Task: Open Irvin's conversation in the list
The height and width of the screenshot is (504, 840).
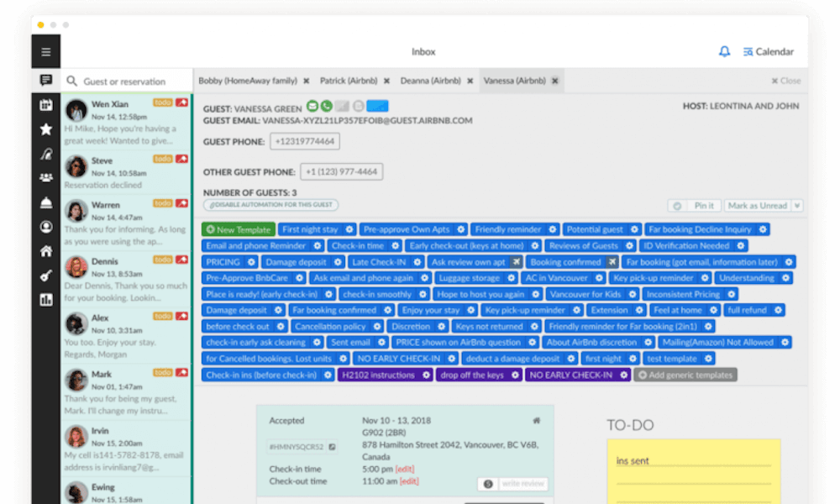Action: point(127,449)
